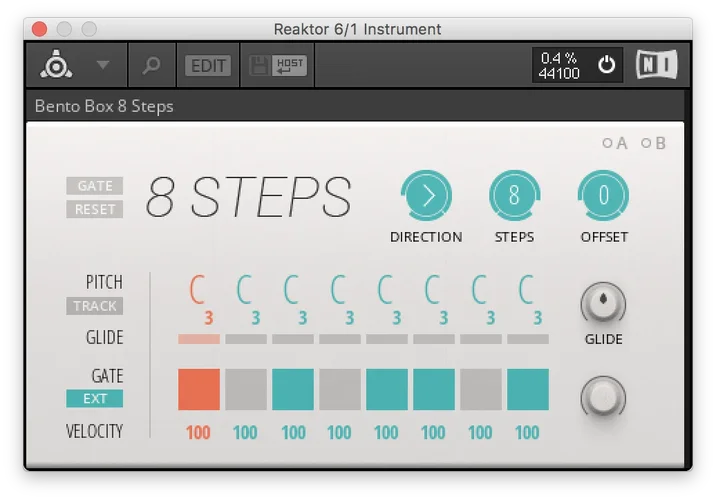Toggle glide bar for step 7

coord(481,339)
